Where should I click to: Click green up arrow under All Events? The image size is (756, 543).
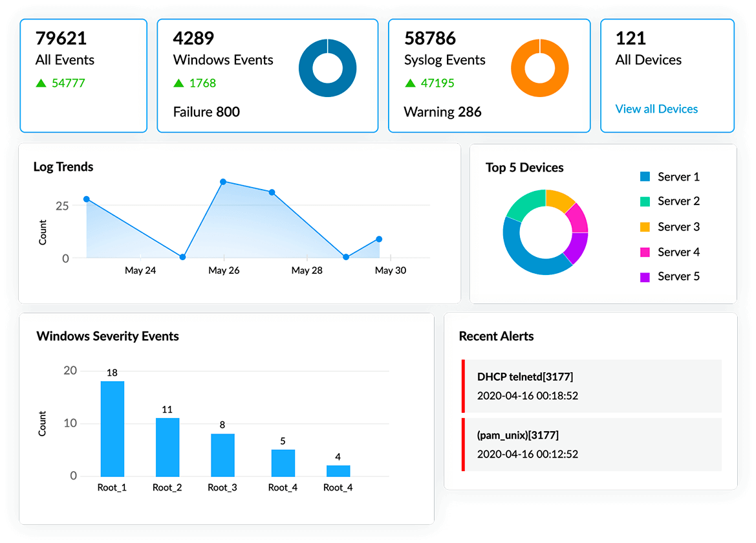pos(41,83)
